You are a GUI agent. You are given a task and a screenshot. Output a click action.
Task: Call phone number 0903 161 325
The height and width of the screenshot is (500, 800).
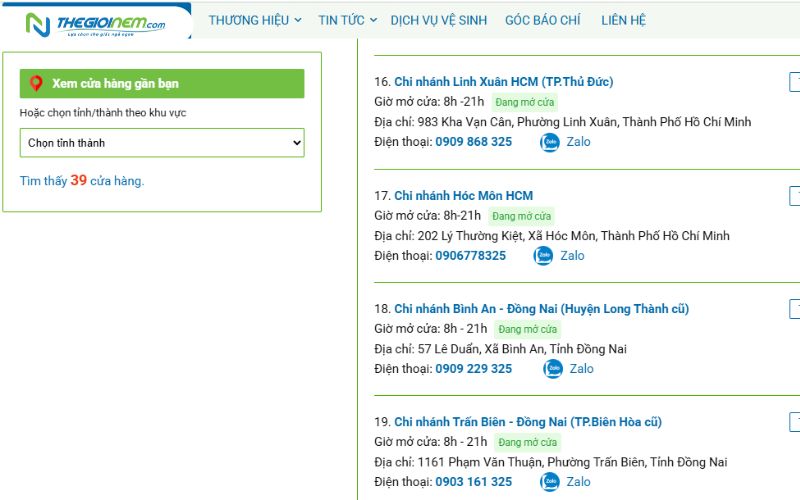tap(473, 482)
